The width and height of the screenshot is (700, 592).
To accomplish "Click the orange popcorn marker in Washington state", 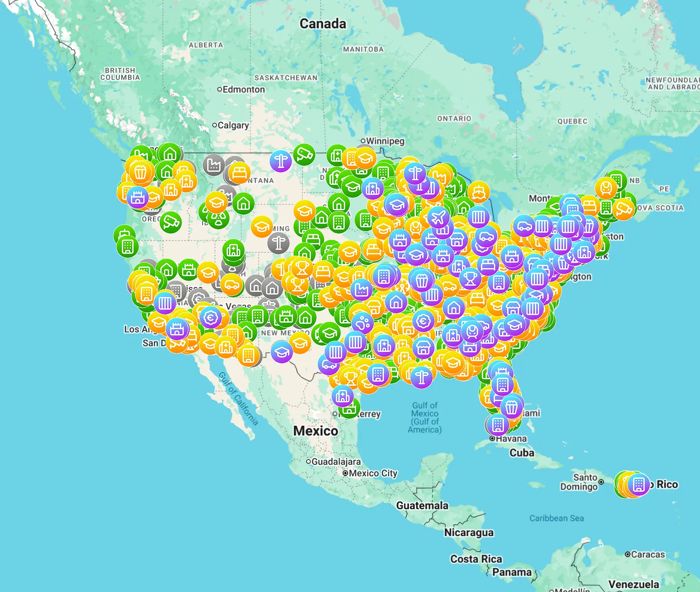I will (x=140, y=172).
